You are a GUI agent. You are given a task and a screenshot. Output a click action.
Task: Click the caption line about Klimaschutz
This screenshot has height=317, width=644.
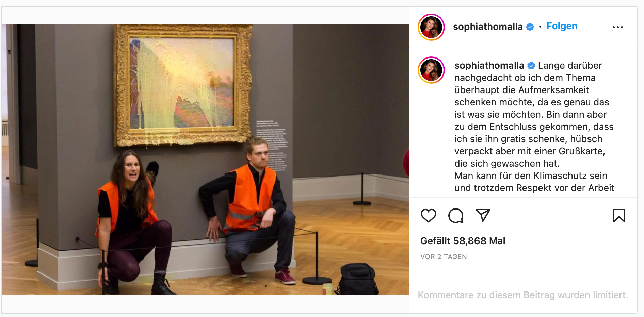click(x=531, y=176)
